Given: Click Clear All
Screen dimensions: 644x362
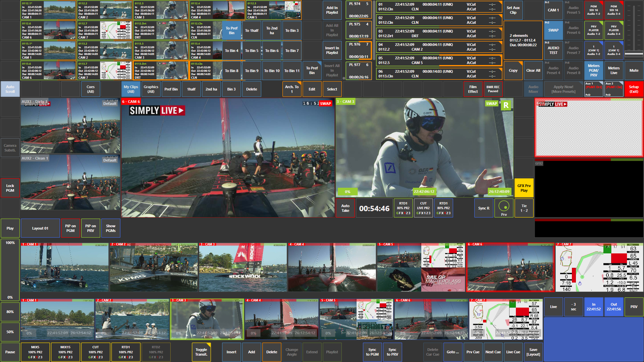Looking at the screenshot, I should click(533, 70).
